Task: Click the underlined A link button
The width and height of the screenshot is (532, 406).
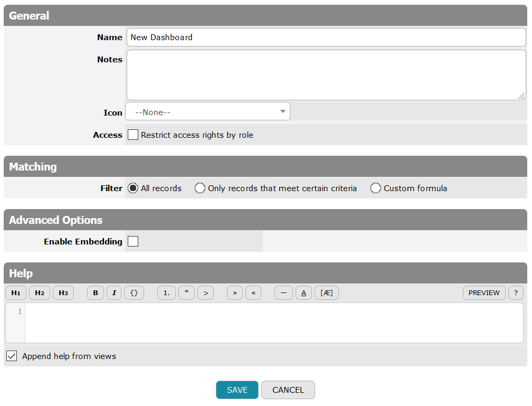Action: click(x=303, y=293)
